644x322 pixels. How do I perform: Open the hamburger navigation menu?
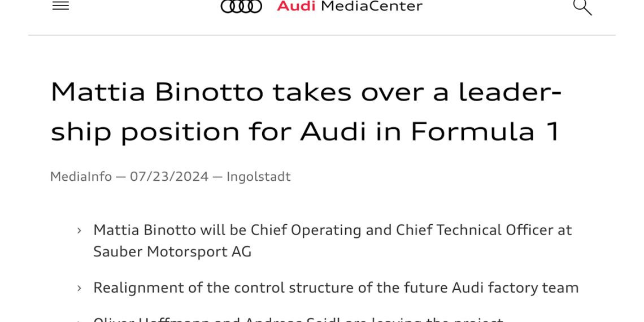coord(60,6)
